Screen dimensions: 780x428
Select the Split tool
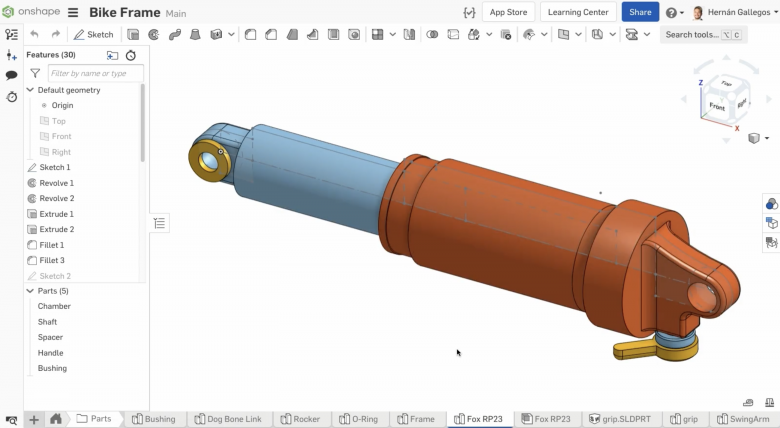click(453, 34)
